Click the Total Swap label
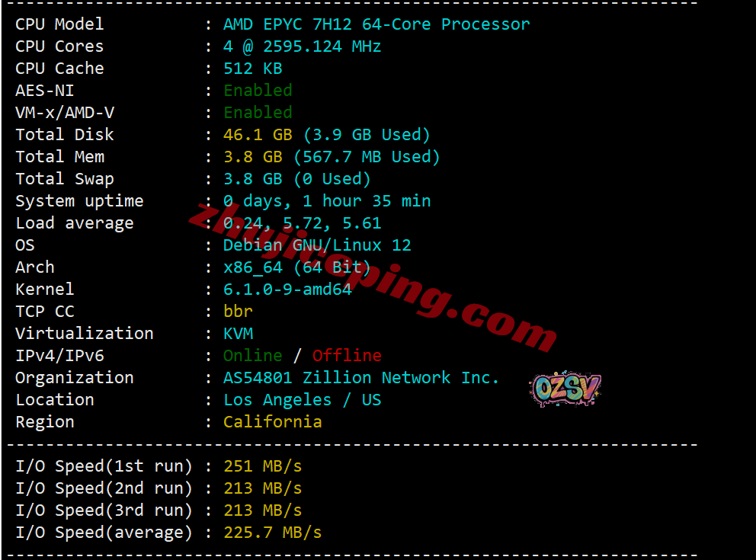Viewport: 756px width, 560px height. coord(65,179)
